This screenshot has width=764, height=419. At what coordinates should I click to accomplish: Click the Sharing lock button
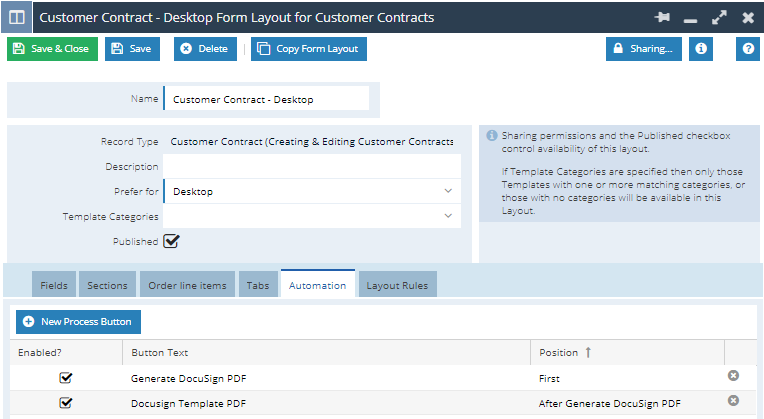click(x=643, y=48)
